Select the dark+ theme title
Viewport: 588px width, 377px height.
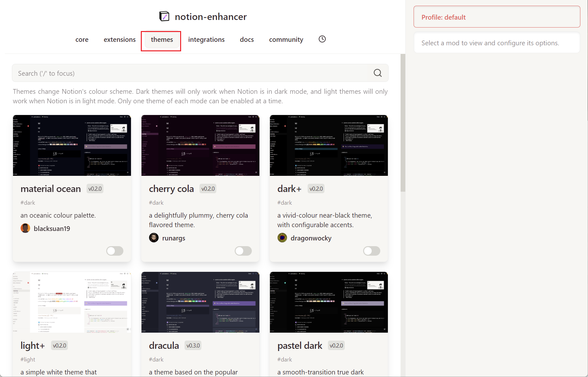[x=289, y=189]
